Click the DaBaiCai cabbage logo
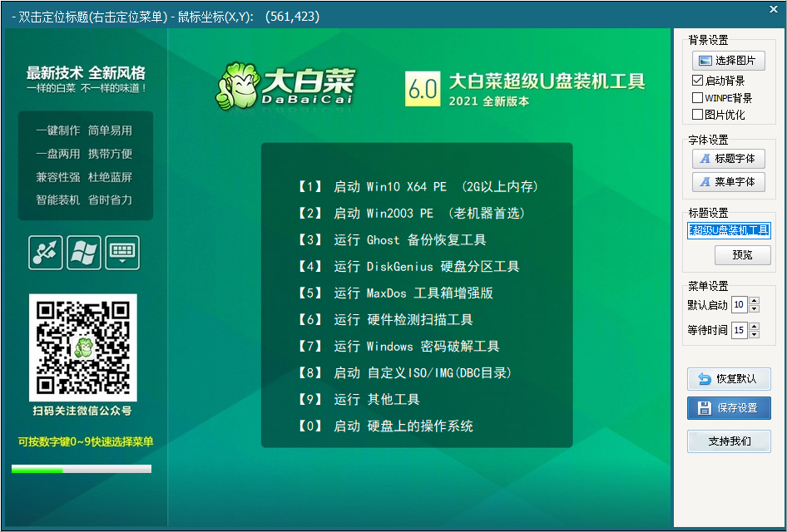 285,86
